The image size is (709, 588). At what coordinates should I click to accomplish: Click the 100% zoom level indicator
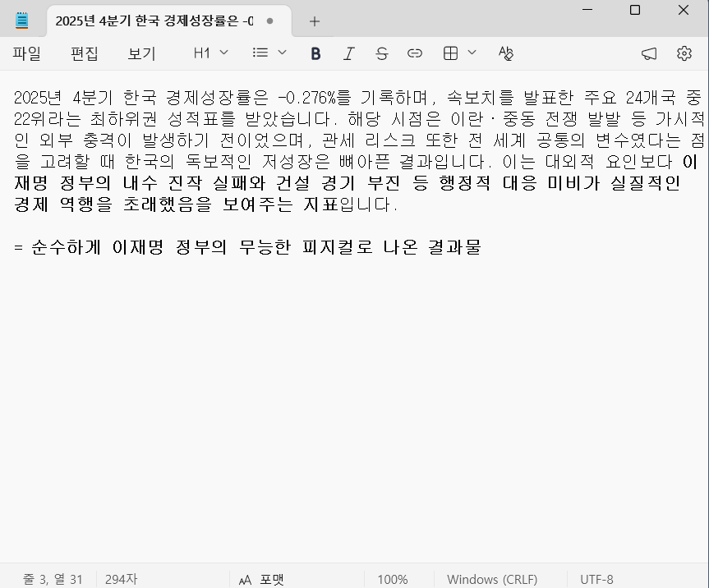point(394,579)
